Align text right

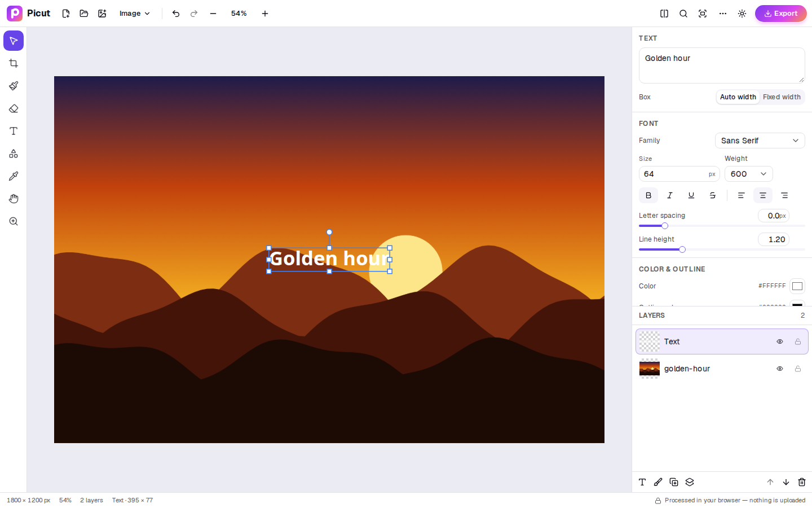[x=784, y=195]
